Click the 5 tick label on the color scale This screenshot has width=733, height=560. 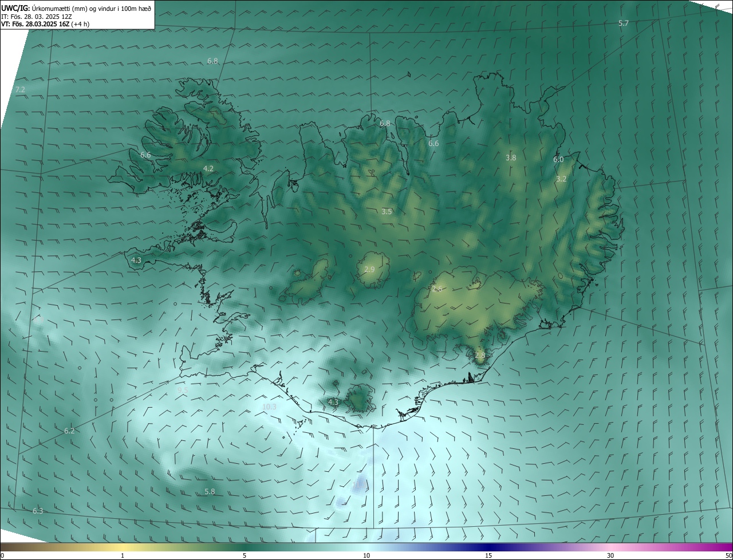pyautogui.click(x=245, y=555)
